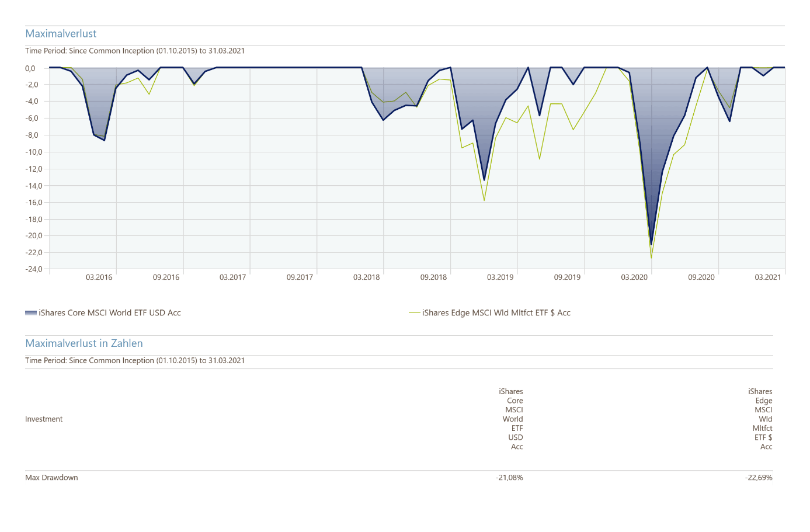This screenshot has height=532, width=810.
Task: Click the 09.2018 x-axis label
Action: coord(434,277)
